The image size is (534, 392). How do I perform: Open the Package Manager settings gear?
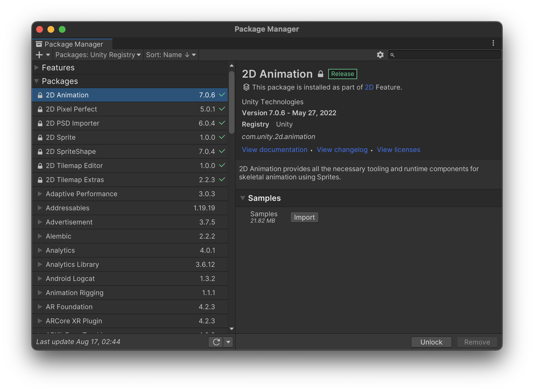[380, 55]
